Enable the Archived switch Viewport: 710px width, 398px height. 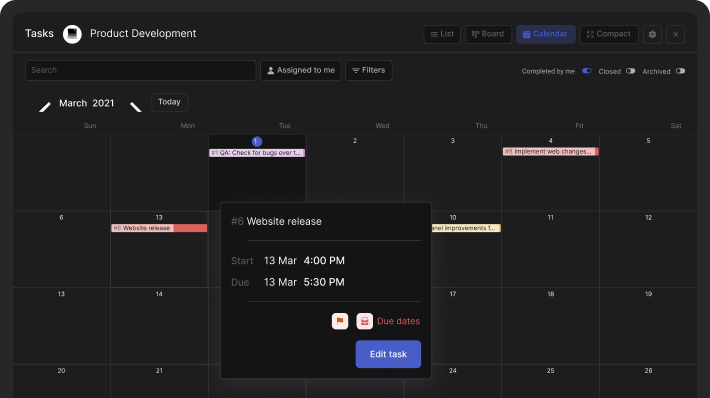[680, 71]
